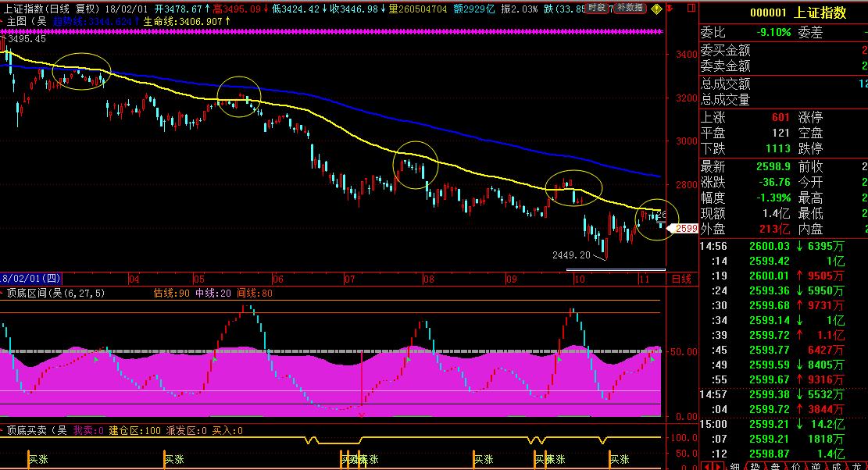Click the first 买涨 signal marker

pyautogui.click(x=38, y=460)
